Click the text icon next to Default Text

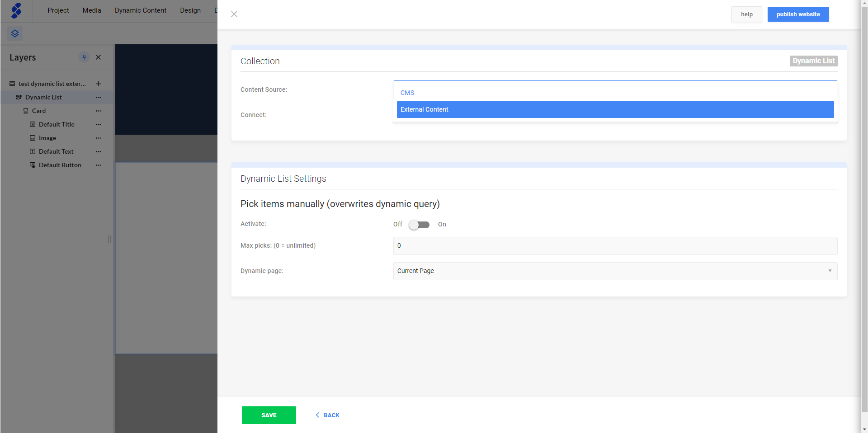point(32,151)
